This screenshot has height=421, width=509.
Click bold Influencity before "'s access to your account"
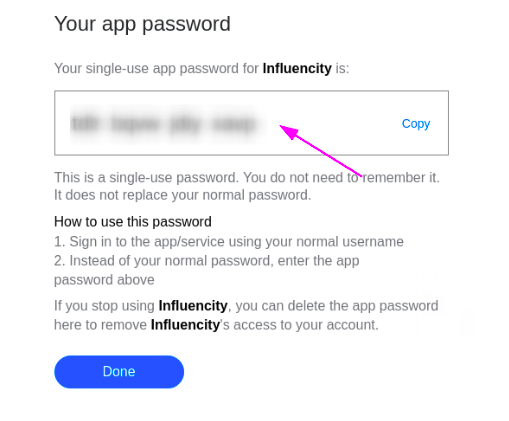click(185, 325)
